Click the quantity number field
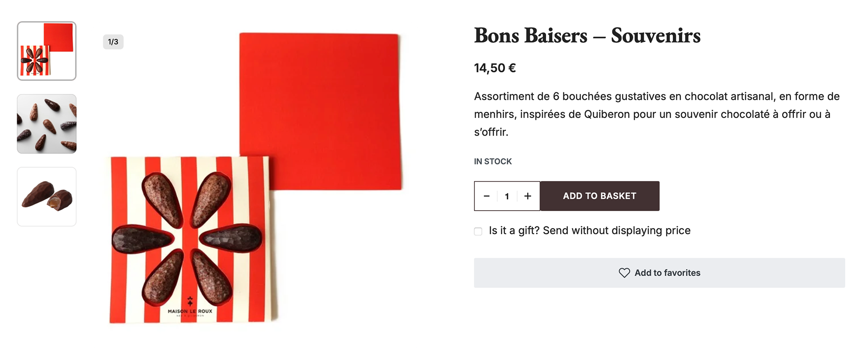868x353 pixels. (x=507, y=196)
